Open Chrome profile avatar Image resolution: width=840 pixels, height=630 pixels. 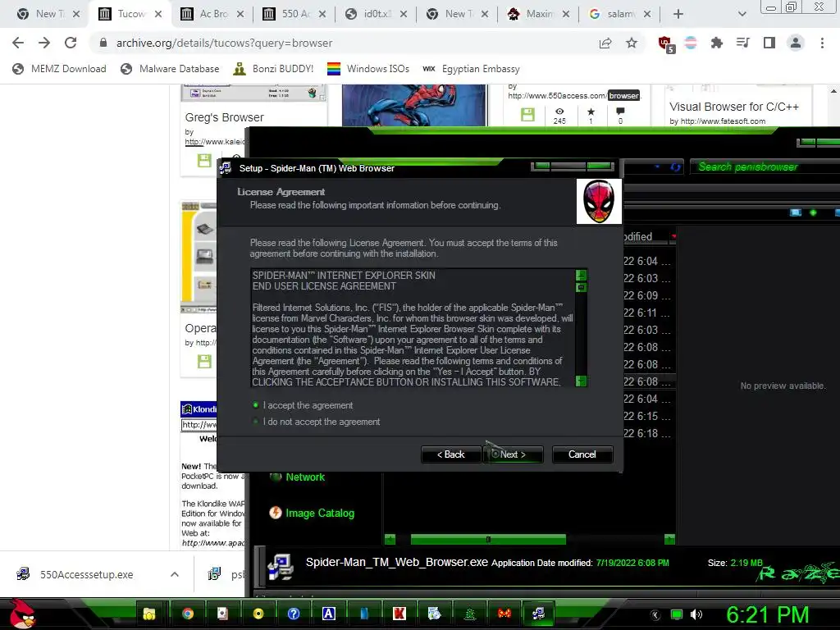[x=796, y=43]
